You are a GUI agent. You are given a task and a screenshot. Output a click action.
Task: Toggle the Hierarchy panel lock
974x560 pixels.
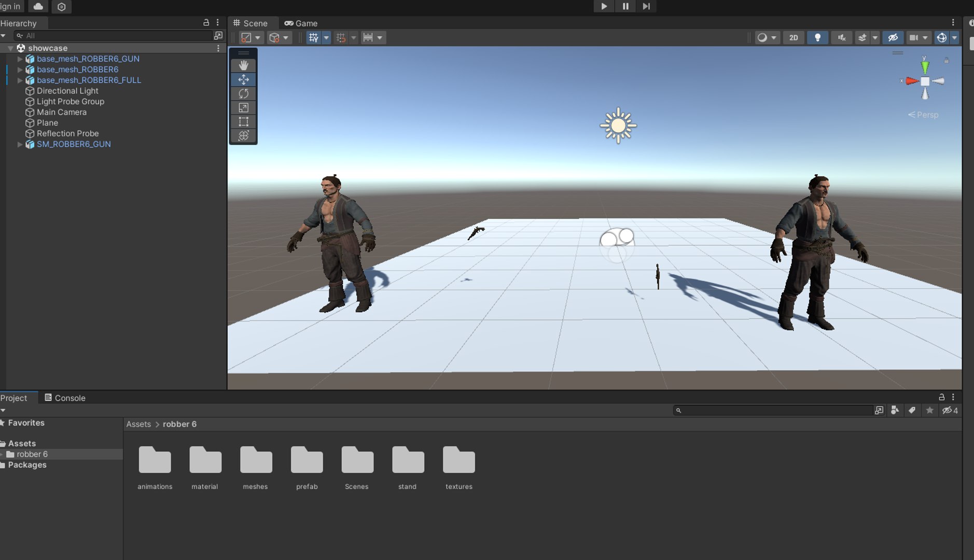[206, 23]
